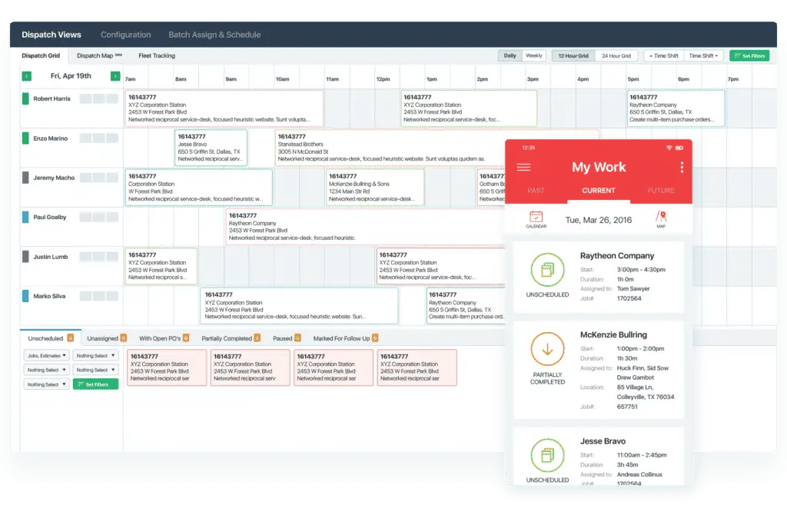787x532 pixels.
Task: Open the Dispatch Views menu
Action: pyautogui.click(x=51, y=35)
